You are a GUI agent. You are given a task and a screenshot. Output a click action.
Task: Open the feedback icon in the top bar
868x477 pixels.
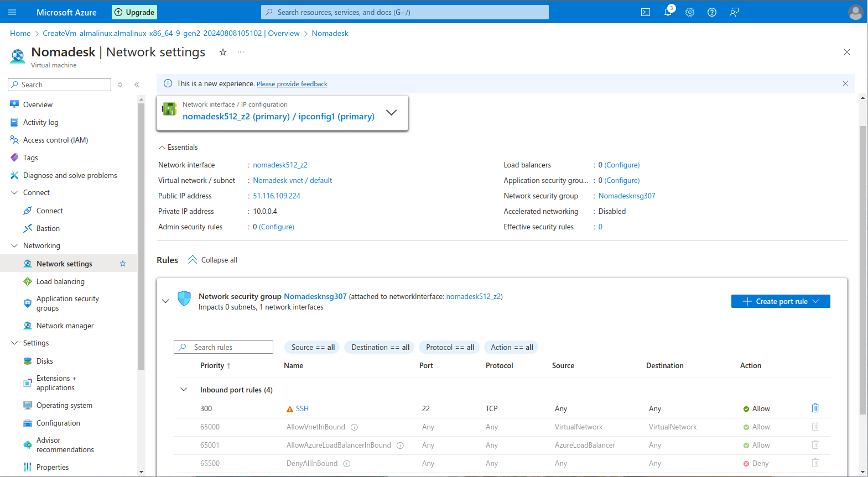pos(734,12)
